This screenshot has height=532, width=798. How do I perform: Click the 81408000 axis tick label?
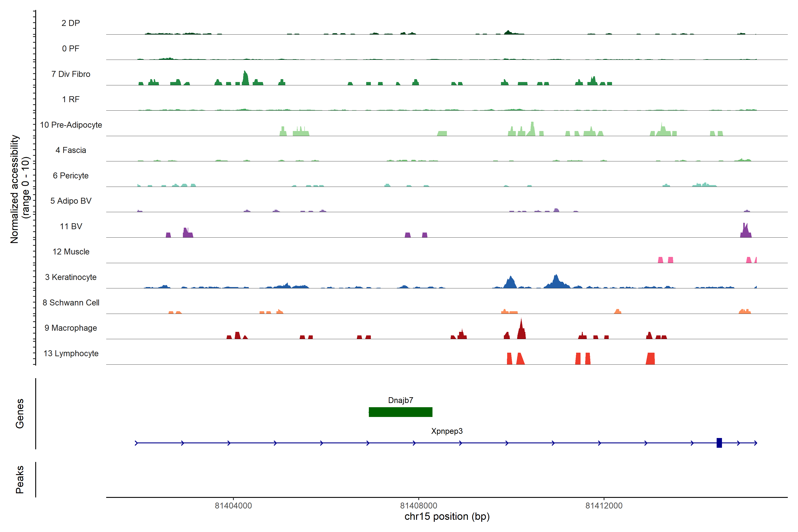(x=418, y=506)
